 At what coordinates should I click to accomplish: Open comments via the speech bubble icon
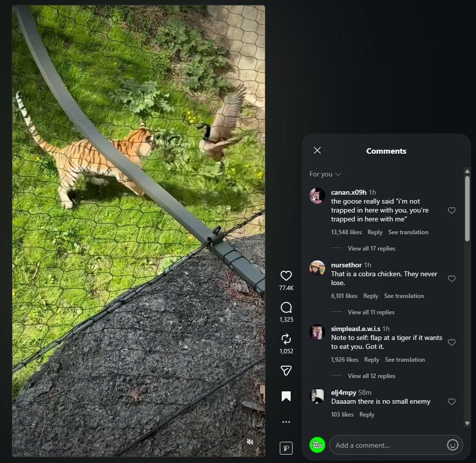[286, 307]
